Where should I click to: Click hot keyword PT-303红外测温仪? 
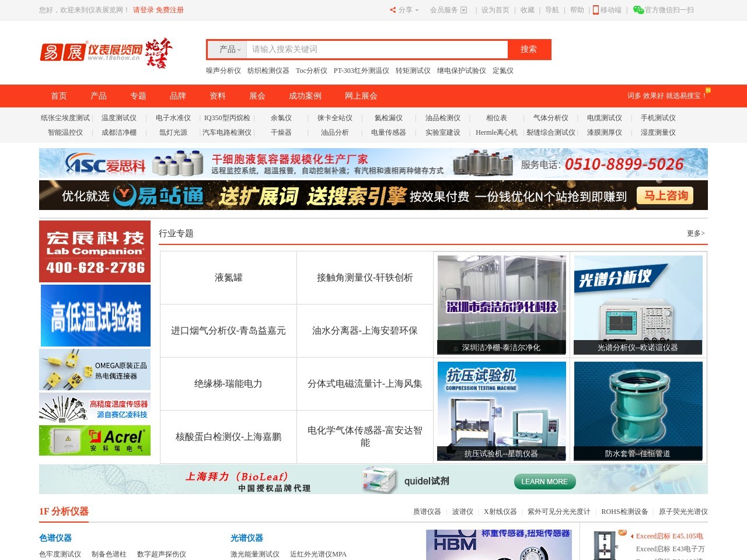coord(361,71)
